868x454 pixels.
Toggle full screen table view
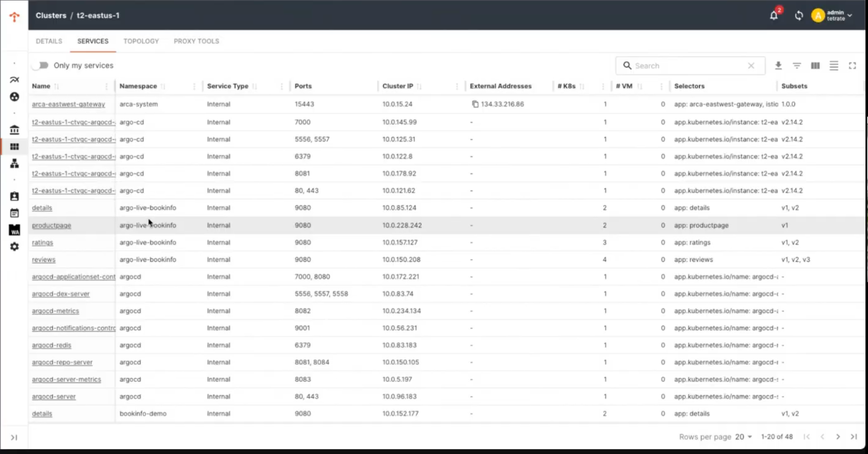853,66
